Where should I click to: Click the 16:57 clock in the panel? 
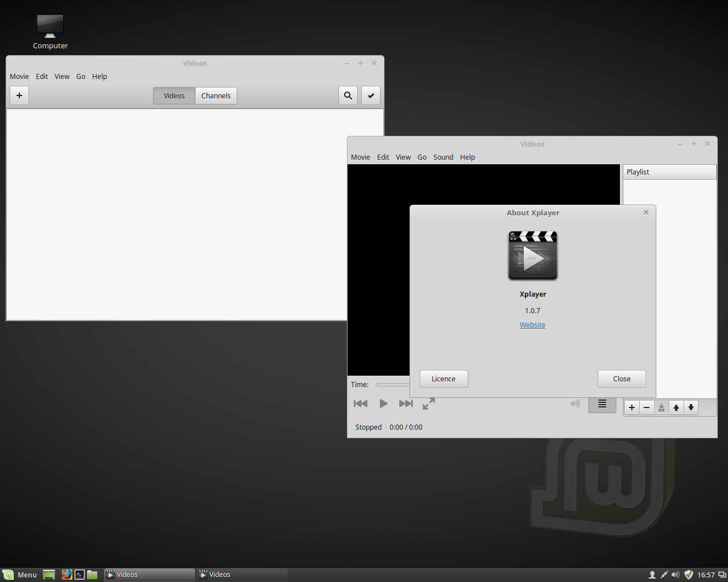[706, 575]
